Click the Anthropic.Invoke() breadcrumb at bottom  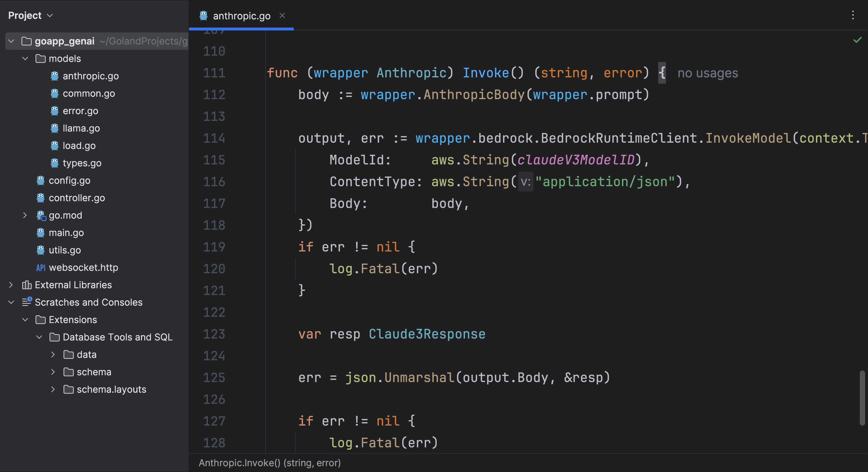point(269,463)
